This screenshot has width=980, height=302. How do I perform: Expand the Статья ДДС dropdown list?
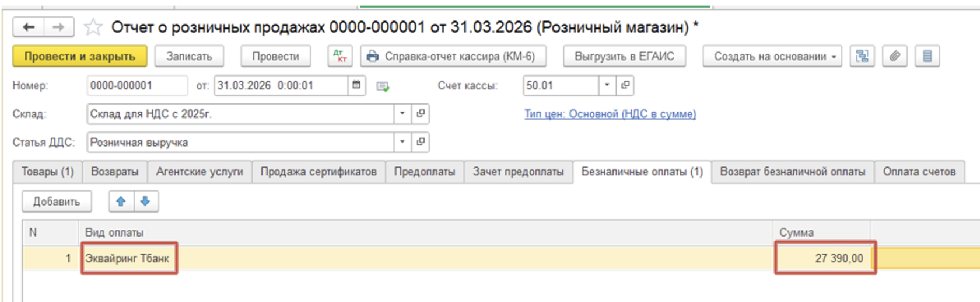pos(402,142)
